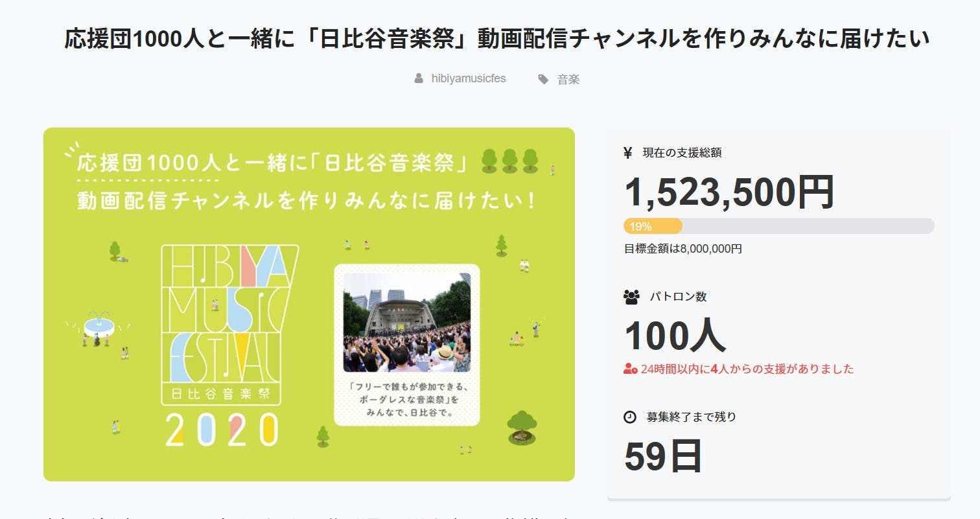Click the clock icon beside 募集終了まで残り
This screenshot has width=980, height=519.
pyautogui.click(x=629, y=417)
